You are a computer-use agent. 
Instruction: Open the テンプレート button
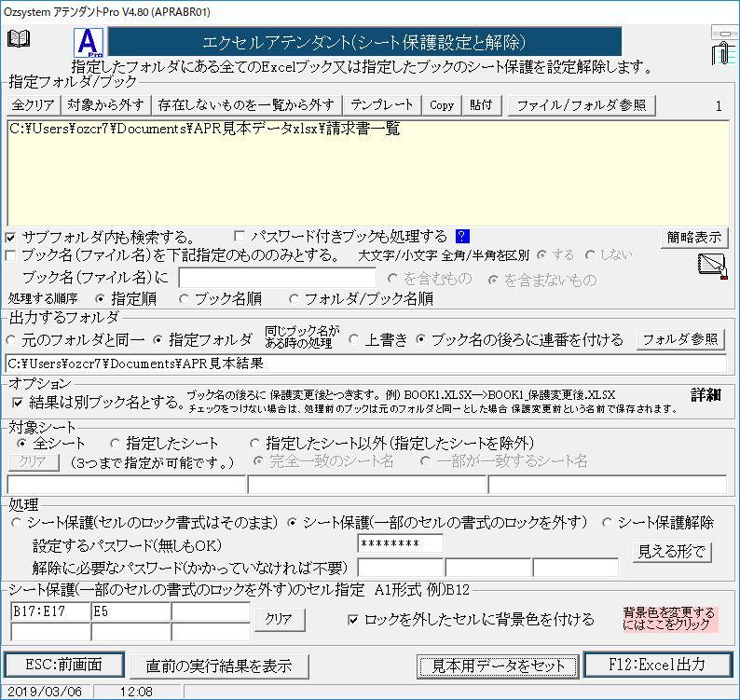(x=382, y=105)
